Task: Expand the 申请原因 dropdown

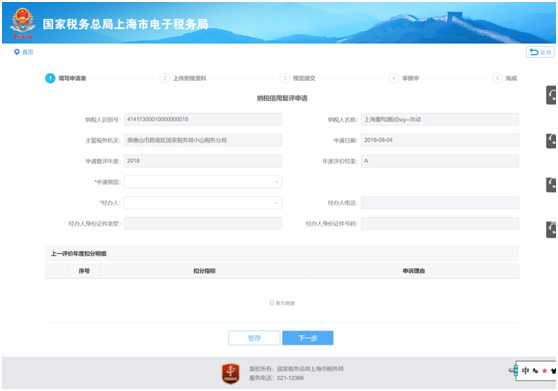Action: pos(203,182)
